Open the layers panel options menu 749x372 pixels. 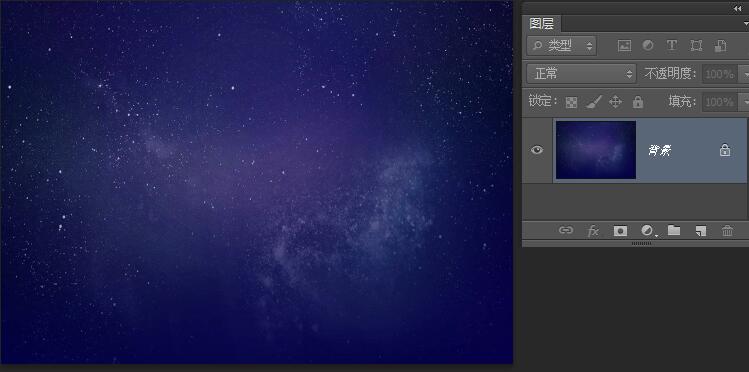click(x=745, y=23)
